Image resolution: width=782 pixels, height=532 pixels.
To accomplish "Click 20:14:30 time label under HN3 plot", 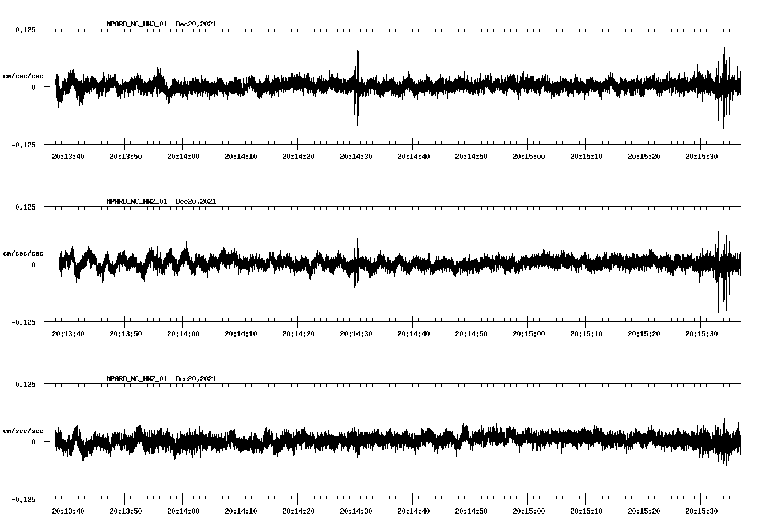I will (x=356, y=156).
